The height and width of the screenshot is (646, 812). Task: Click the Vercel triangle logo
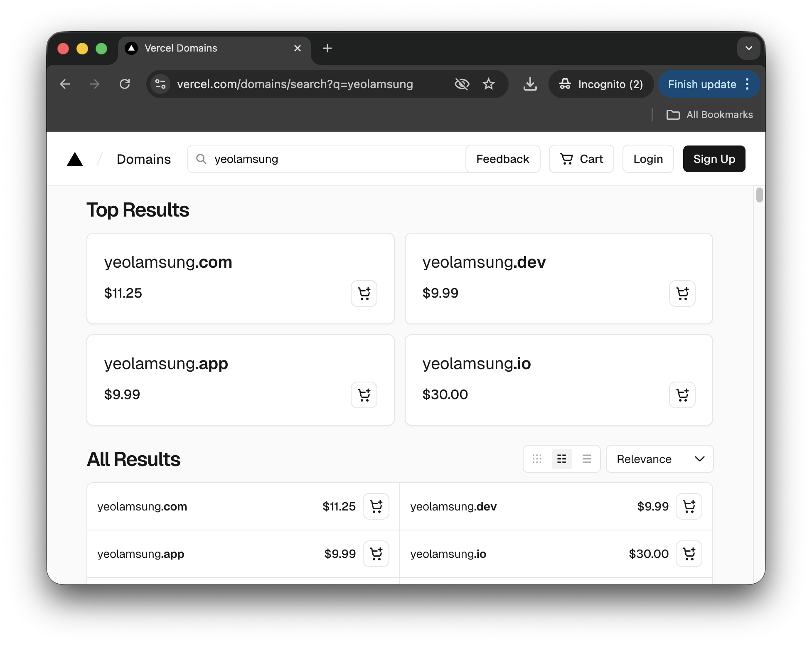tap(75, 159)
